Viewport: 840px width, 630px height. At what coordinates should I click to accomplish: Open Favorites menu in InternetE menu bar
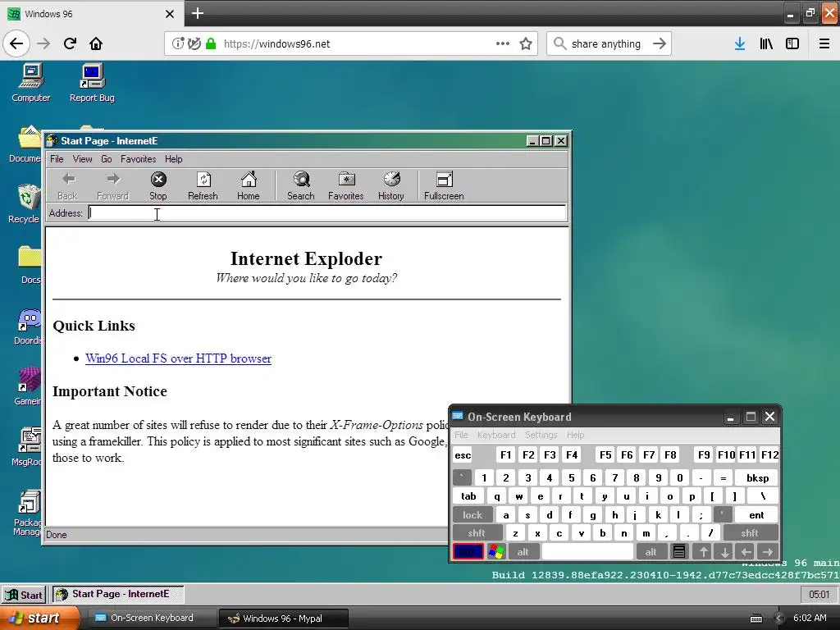[x=138, y=159]
